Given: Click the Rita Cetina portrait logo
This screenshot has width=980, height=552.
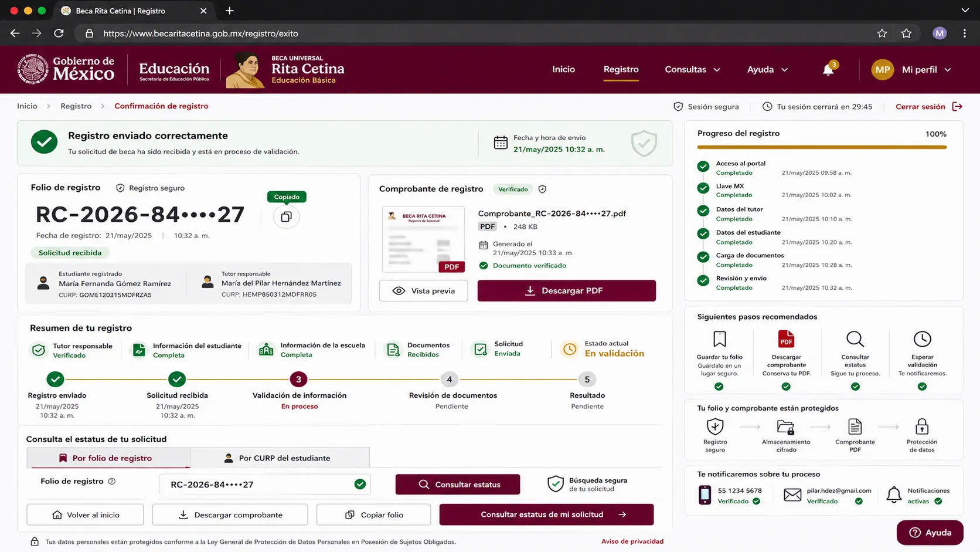Looking at the screenshot, I should pyautogui.click(x=245, y=70).
